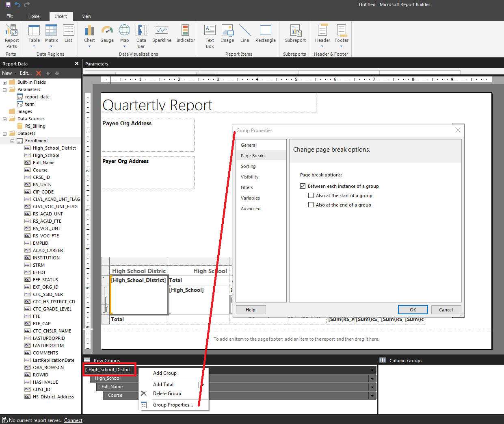504x424 pixels.
Task: Insert a Table data region
Action: point(34,36)
